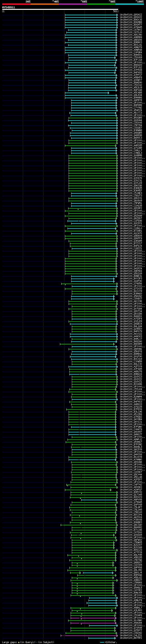Select hit label UniRef100_Q5AVQ2
The image size is (146, 644).
click(131, 296)
